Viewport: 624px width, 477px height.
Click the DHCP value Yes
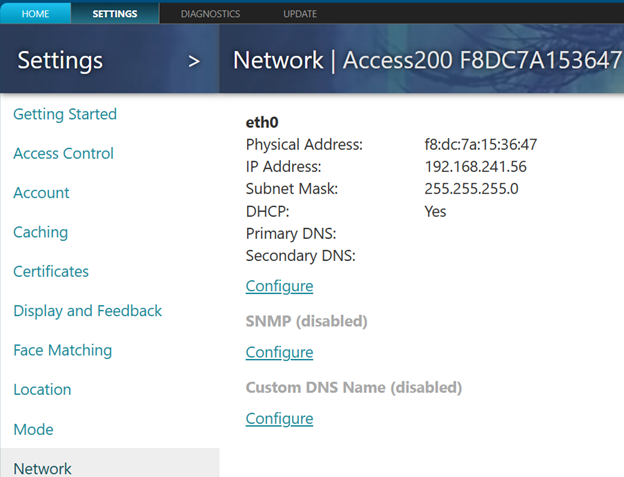click(435, 211)
